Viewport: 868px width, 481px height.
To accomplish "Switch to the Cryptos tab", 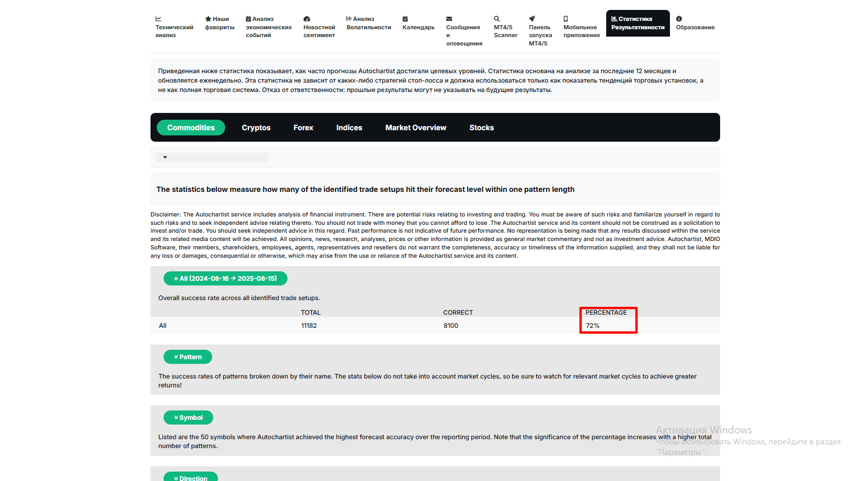I will point(256,128).
